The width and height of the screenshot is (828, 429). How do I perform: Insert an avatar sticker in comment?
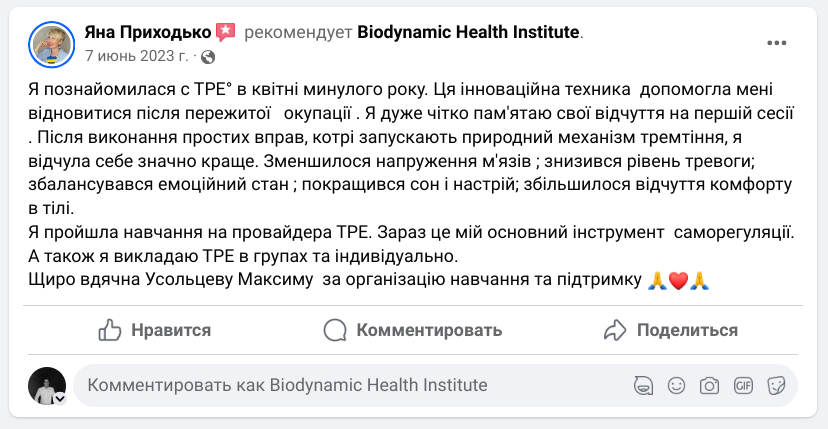[x=643, y=385]
